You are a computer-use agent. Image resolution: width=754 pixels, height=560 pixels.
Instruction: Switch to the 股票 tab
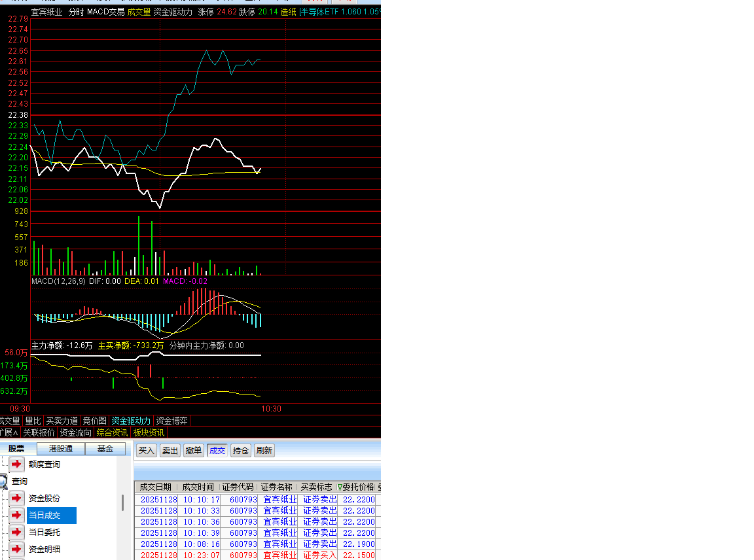click(x=16, y=449)
